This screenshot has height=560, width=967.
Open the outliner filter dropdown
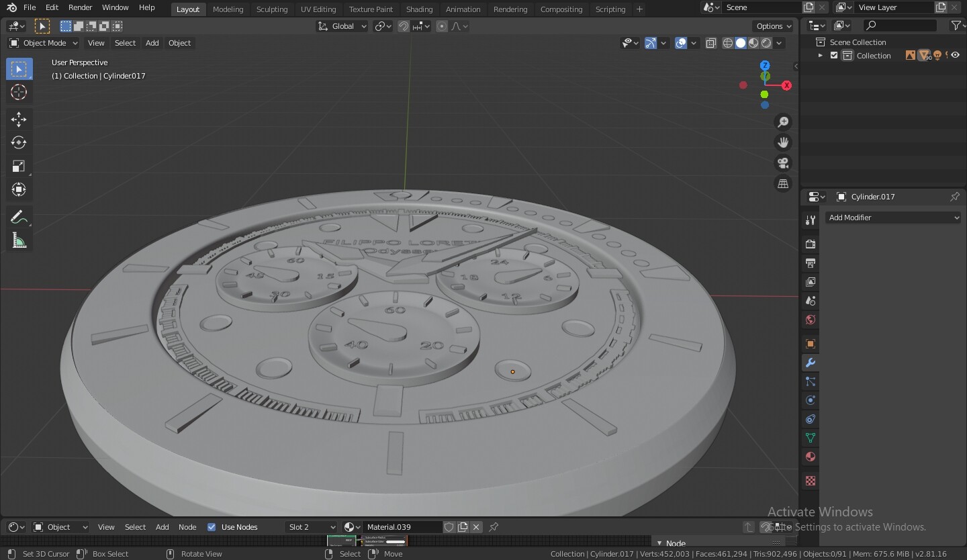[x=958, y=26]
